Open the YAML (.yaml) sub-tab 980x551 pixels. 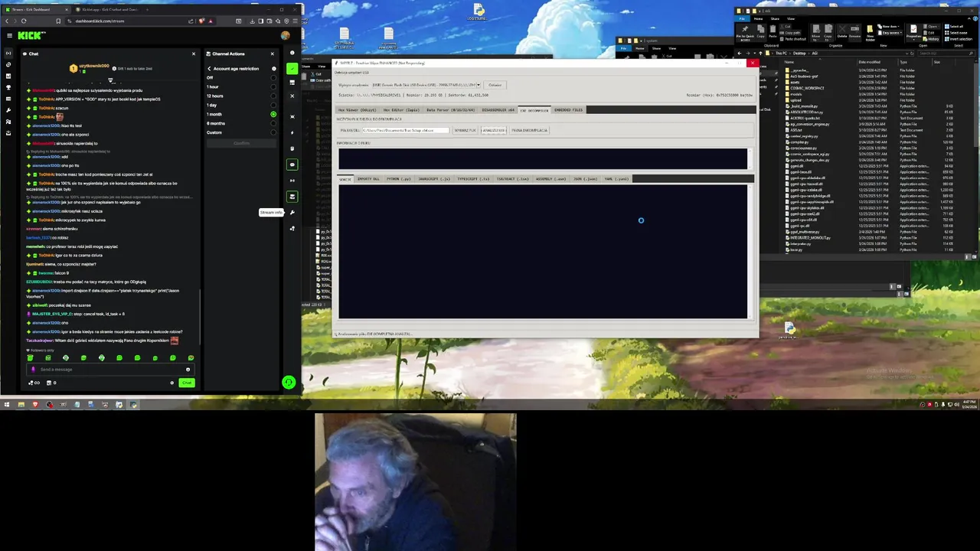616,179
